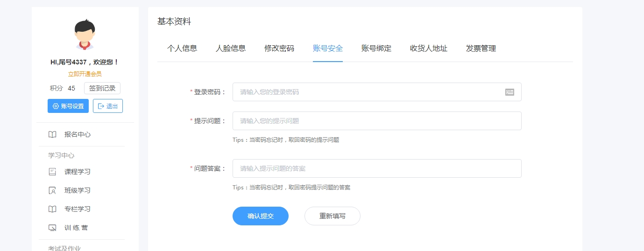Switch to the 账号绑定 tab

point(376,48)
